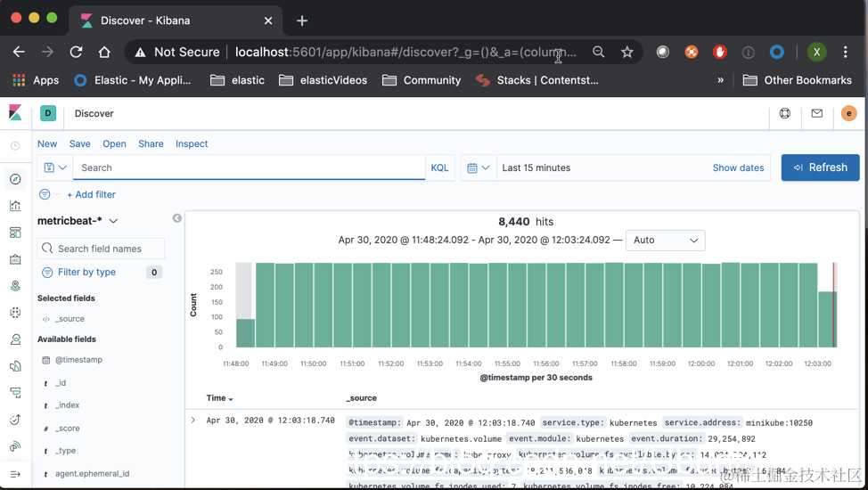Open the Recently viewed clock icon
The height and width of the screenshot is (490, 868).
pos(15,145)
